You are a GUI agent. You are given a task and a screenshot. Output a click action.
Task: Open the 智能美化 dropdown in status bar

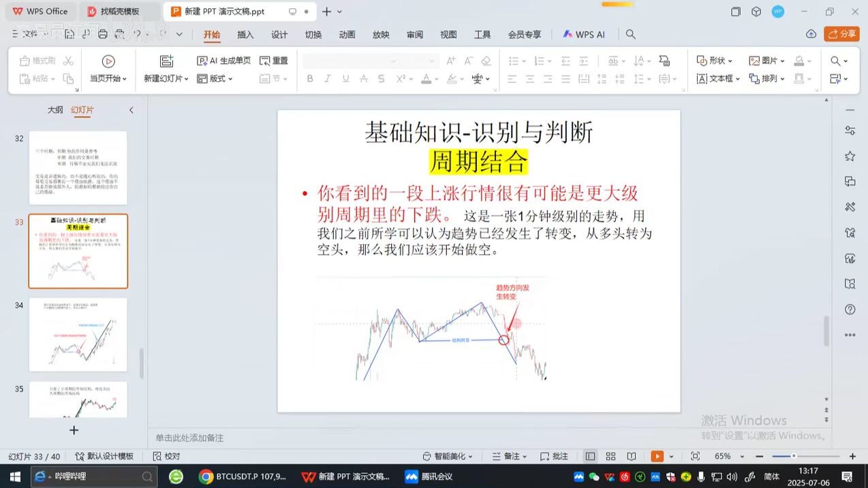point(448,456)
